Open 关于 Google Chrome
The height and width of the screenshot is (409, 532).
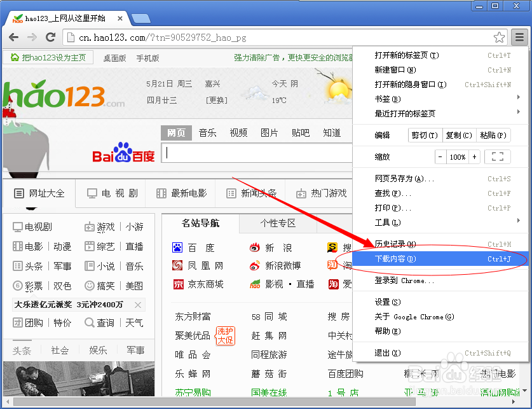point(440,317)
